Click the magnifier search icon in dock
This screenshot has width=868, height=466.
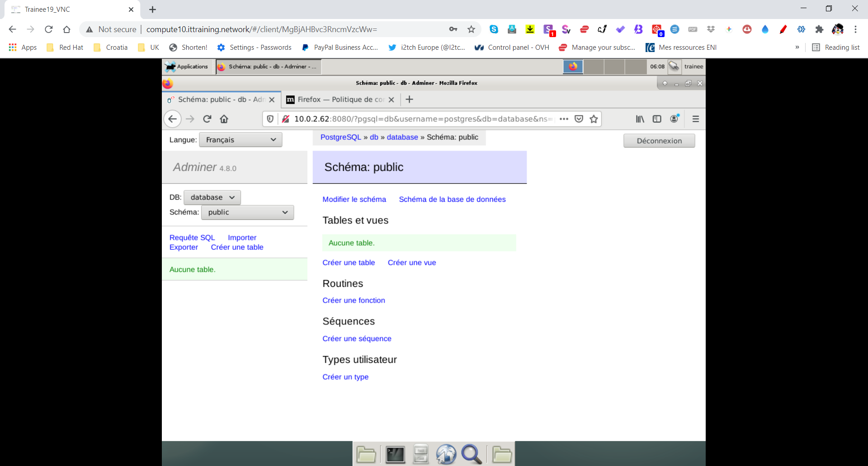(x=471, y=455)
